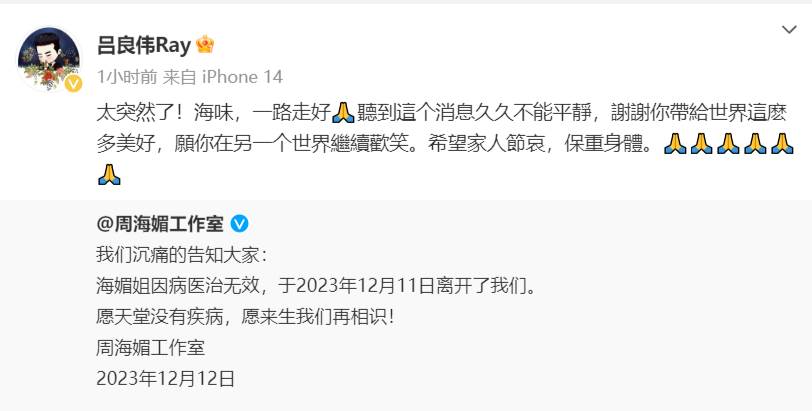Image resolution: width=812 pixels, height=411 pixels.
Task: Click the 1小时前 post timestamp
Action: point(127,77)
